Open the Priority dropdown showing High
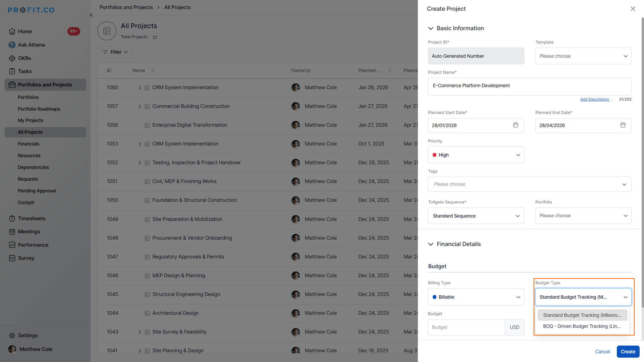 point(476,155)
